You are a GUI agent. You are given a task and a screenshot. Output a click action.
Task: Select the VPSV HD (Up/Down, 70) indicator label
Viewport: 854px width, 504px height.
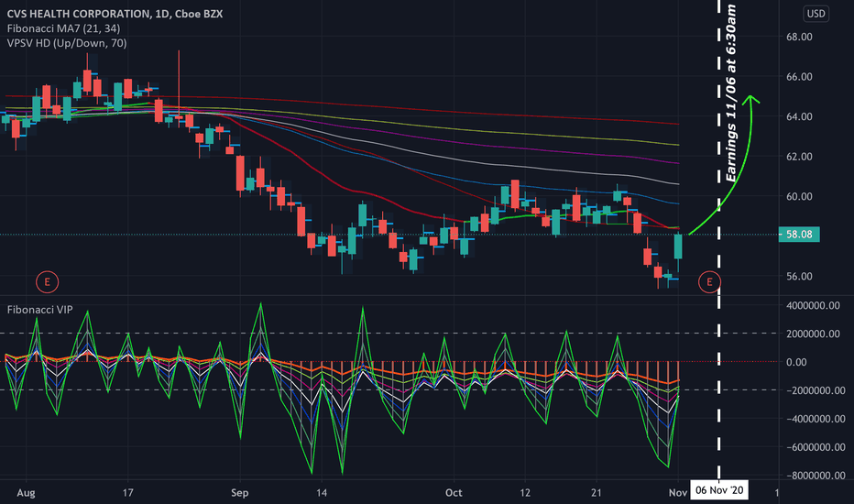coord(67,42)
